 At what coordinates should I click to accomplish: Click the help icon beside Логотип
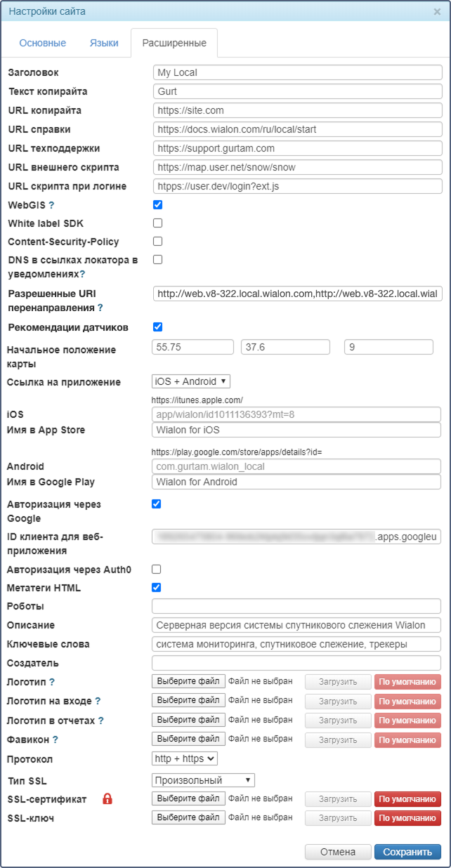click(x=51, y=682)
